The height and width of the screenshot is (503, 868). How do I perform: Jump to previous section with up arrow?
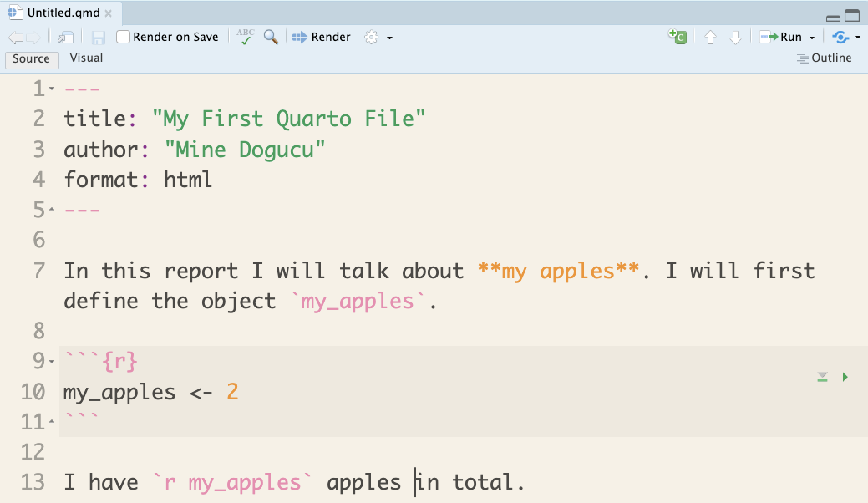tap(708, 37)
